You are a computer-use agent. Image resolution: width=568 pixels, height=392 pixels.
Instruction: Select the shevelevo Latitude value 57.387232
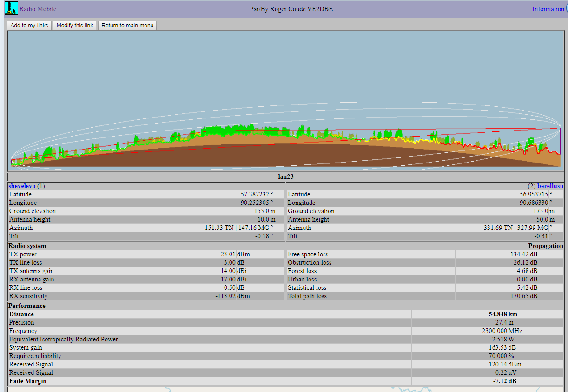[254, 194]
